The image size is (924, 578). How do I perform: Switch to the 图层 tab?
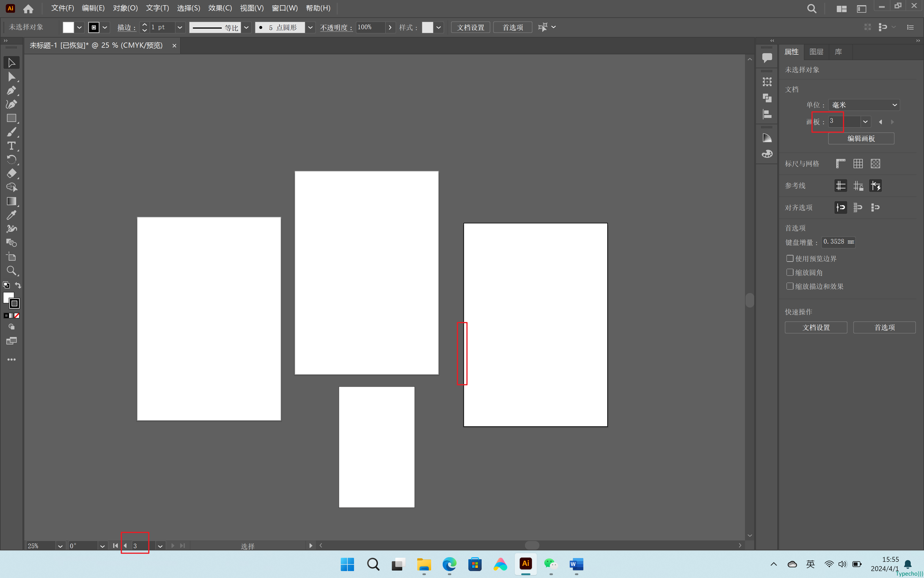[816, 52]
